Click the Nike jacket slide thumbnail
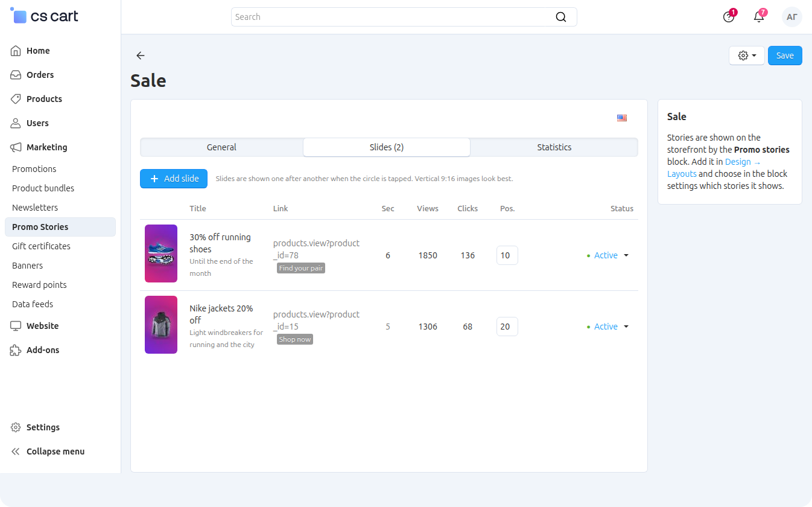Image resolution: width=812 pixels, height=507 pixels. [x=161, y=325]
